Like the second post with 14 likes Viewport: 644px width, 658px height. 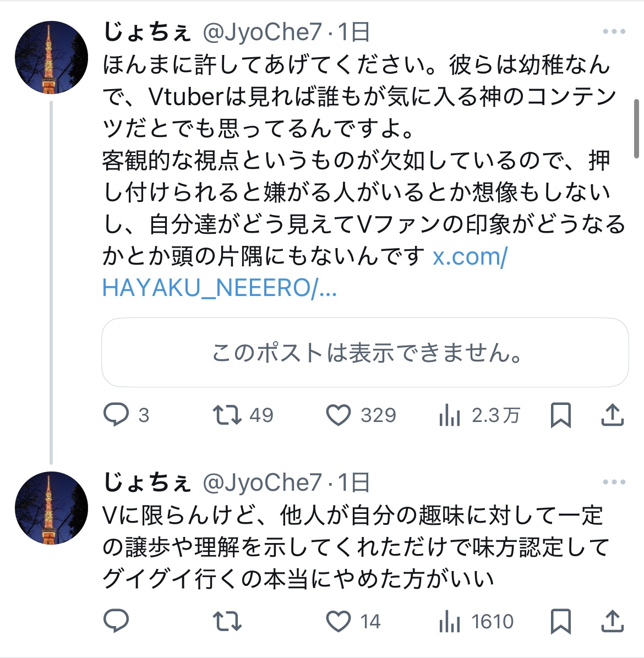[339, 621]
